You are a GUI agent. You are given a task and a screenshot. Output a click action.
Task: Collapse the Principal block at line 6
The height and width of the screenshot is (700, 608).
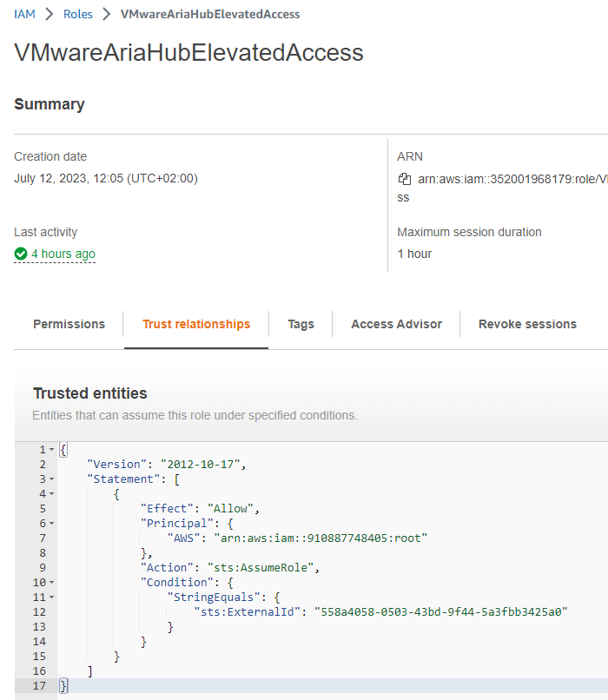52,523
